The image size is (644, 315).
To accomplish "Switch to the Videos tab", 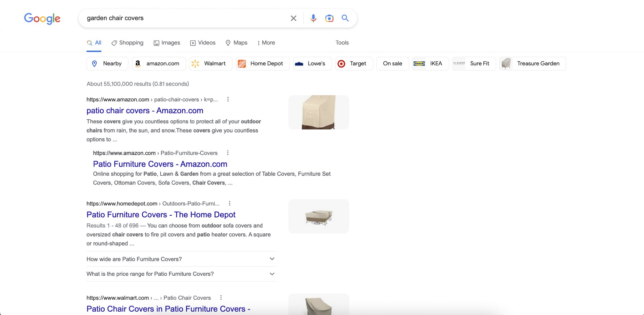I will coord(203,43).
